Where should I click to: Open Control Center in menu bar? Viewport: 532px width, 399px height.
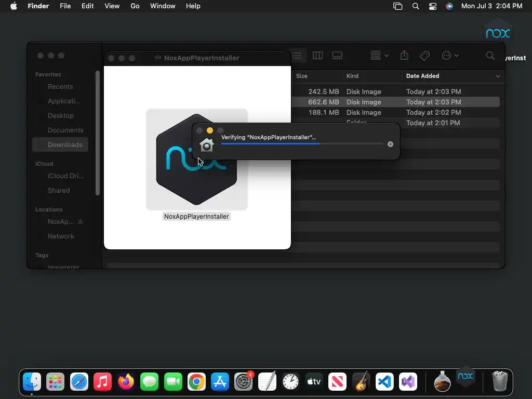433,6
